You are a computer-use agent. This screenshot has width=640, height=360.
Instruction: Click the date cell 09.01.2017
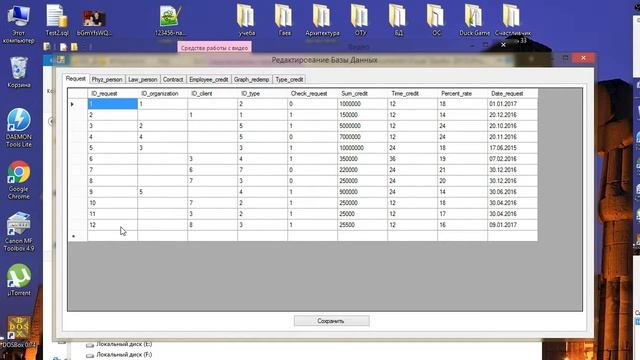click(512, 225)
